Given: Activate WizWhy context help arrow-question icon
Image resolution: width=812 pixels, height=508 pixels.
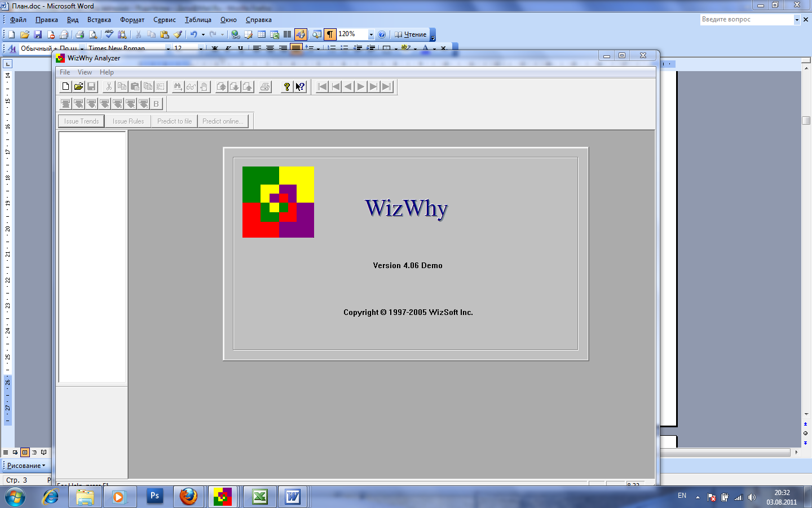Looking at the screenshot, I should pos(300,86).
